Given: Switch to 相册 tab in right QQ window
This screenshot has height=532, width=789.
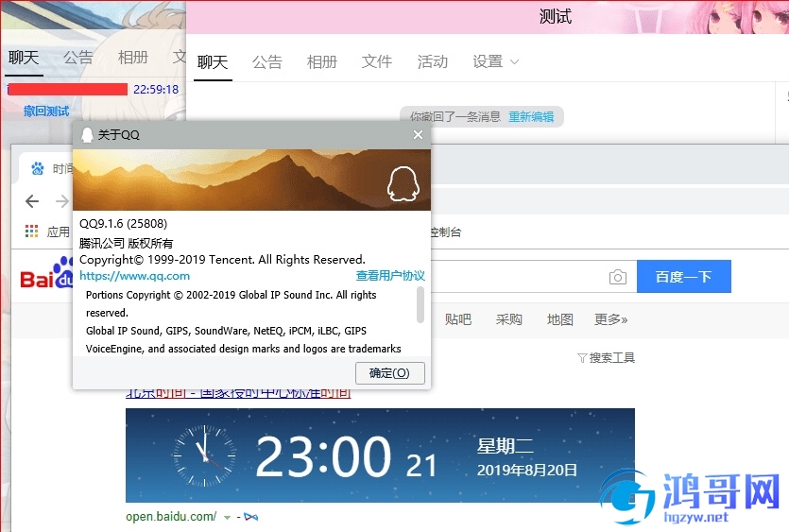Looking at the screenshot, I should click(x=322, y=62).
